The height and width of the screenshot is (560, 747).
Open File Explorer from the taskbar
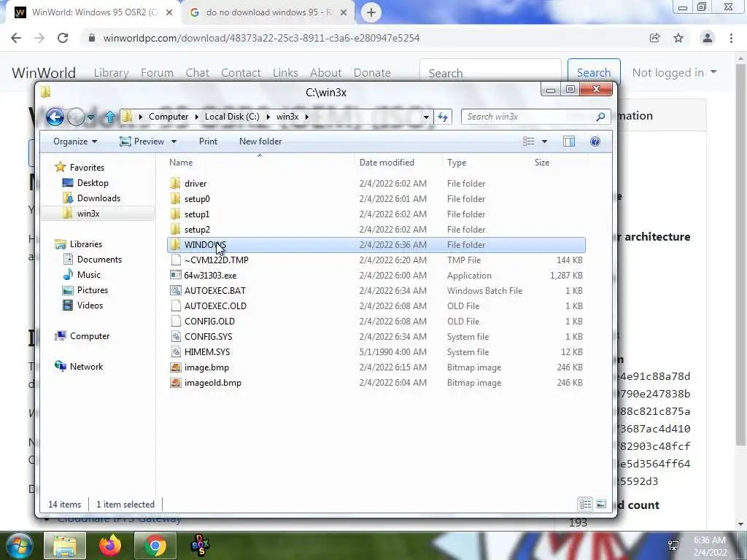(65, 545)
